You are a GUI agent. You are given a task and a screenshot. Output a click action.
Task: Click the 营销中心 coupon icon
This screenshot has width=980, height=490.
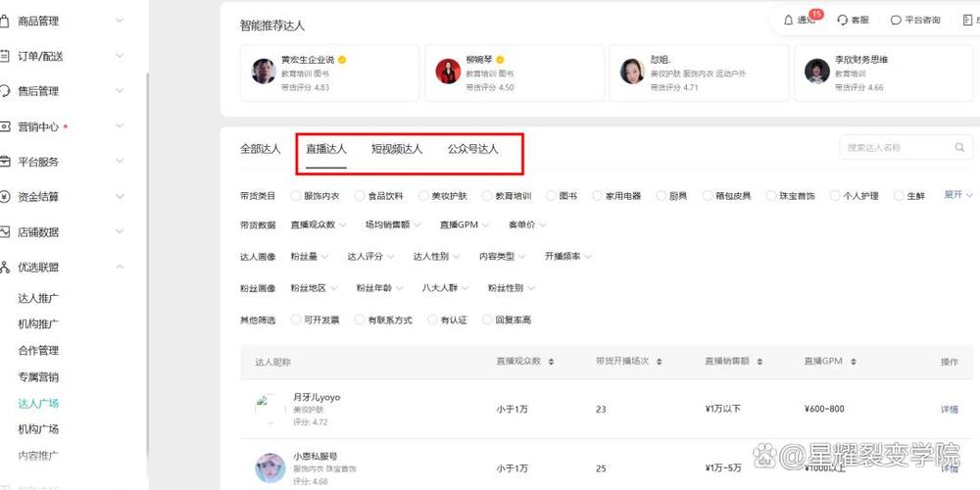[x=4, y=126]
